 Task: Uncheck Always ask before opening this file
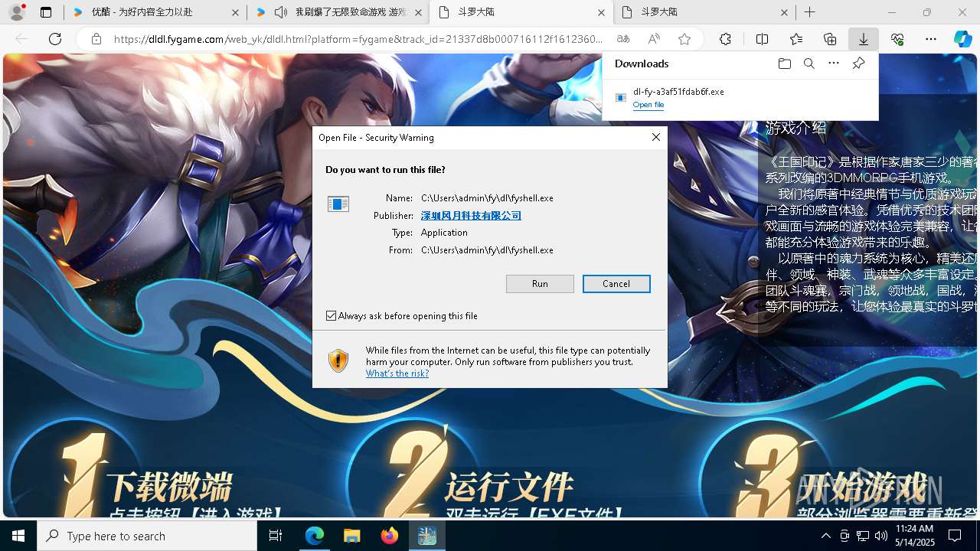pos(332,315)
